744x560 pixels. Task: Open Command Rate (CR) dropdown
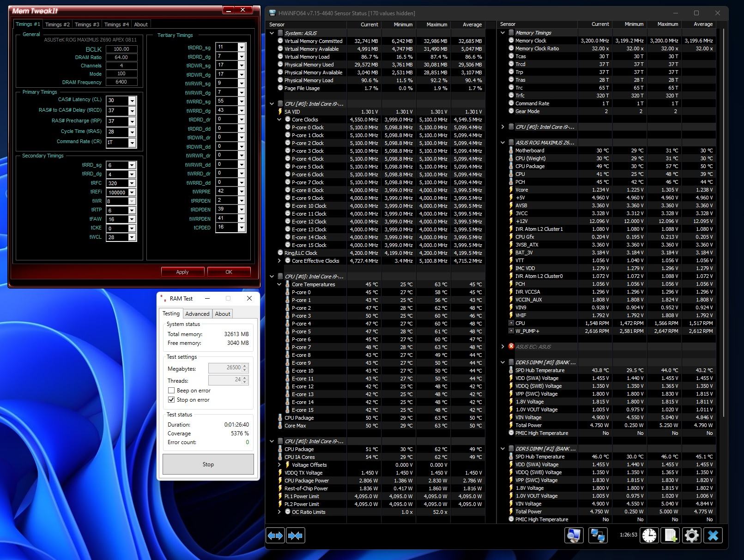(x=132, y=143)
